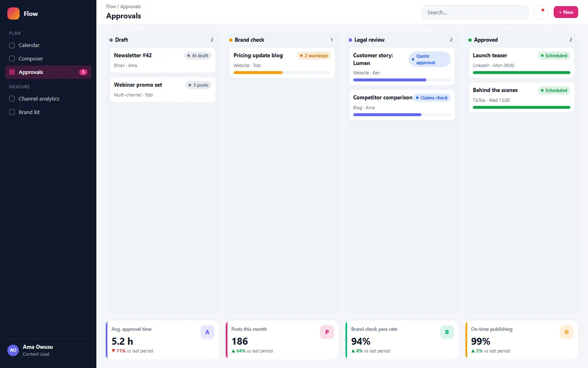Viewport: 588px width, 368px height.
Task: Click the Flow logo icon
Action: (13, 14)
